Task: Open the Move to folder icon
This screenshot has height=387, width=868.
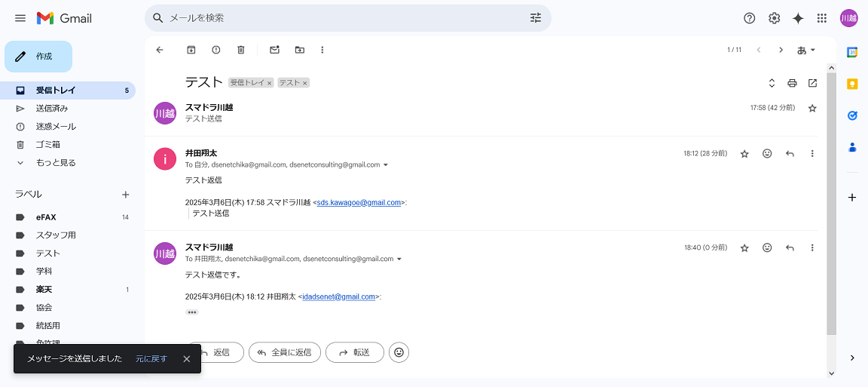Action: pyautogui.click(x=300, y=50)
